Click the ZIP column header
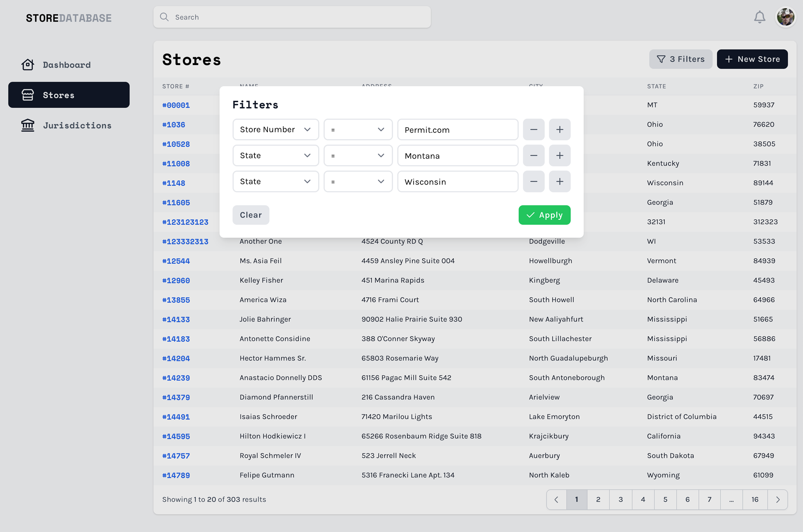Image resolution: width=803 pixels, height=532 pixels. (758, 86)
